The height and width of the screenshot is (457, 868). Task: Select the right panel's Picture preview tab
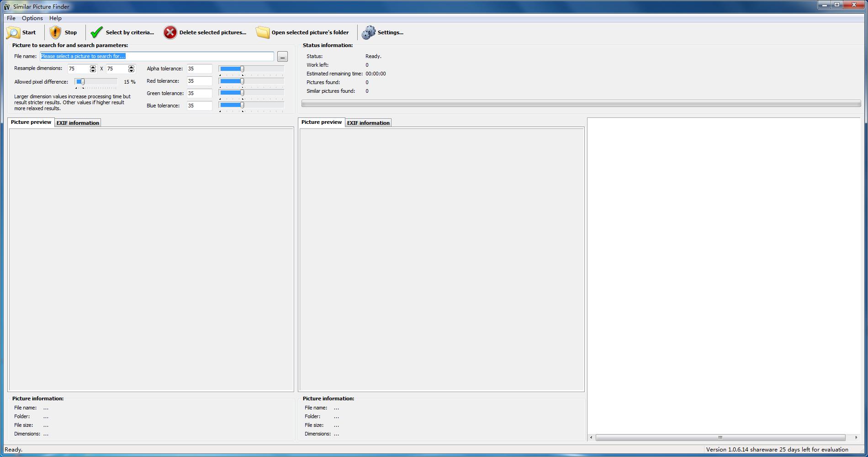321,122
